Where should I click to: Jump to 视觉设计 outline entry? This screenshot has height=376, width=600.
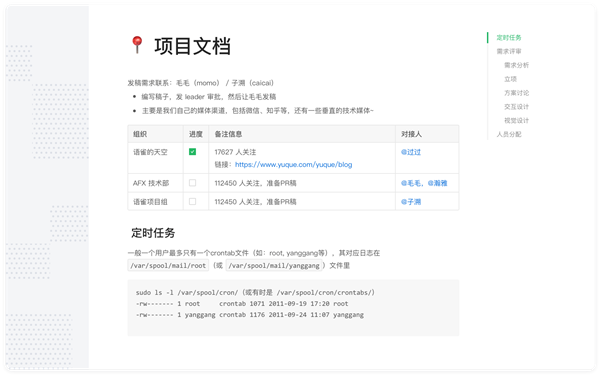tap(516, 120)
